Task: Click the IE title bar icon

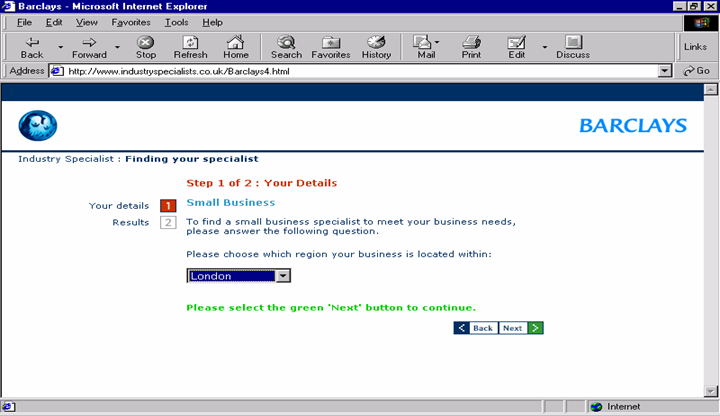Action: click(9, 6)
